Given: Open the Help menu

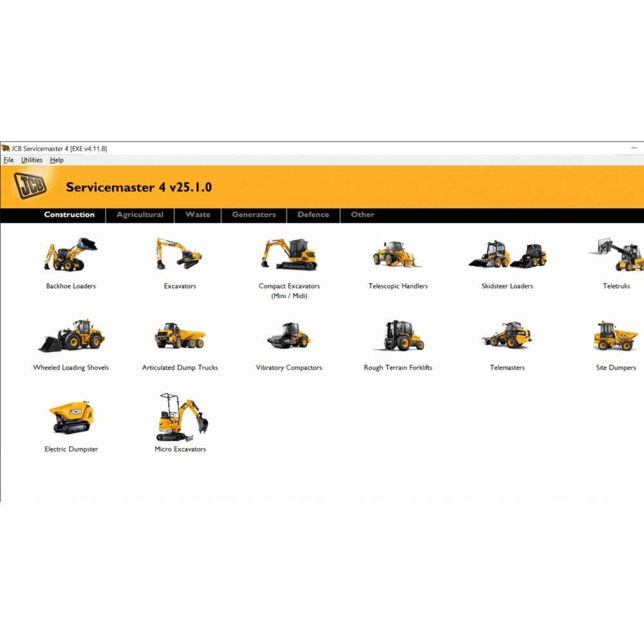Looking at the screenshot, I should 57,160.
